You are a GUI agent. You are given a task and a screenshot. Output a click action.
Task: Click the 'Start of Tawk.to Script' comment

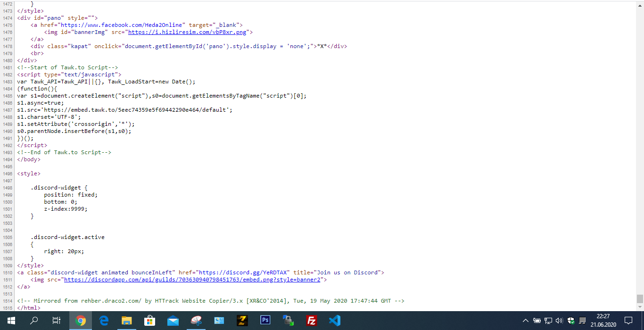67,67
